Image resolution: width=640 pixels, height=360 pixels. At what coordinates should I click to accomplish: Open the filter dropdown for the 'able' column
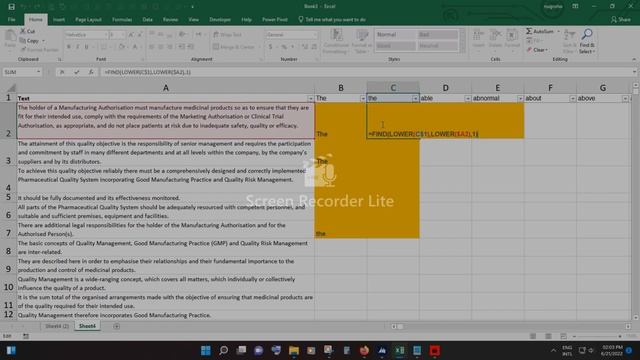(x=467, y=99)
